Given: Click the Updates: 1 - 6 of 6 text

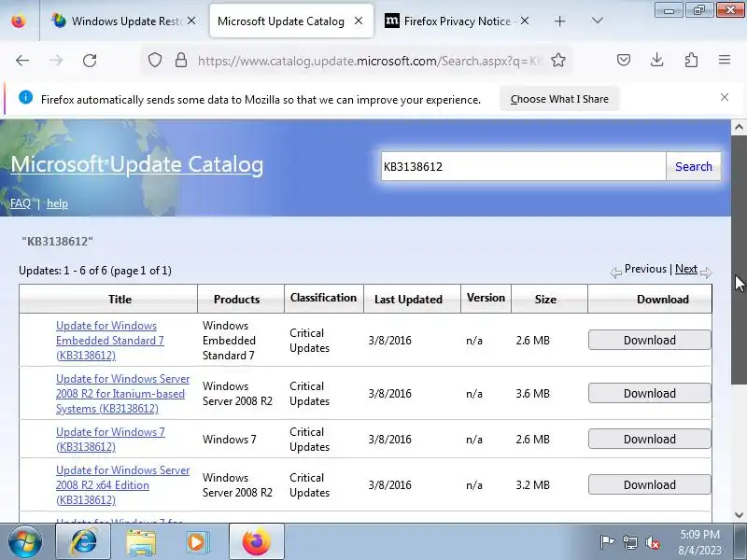Looking at the screenshot, I should pos(95,271).
